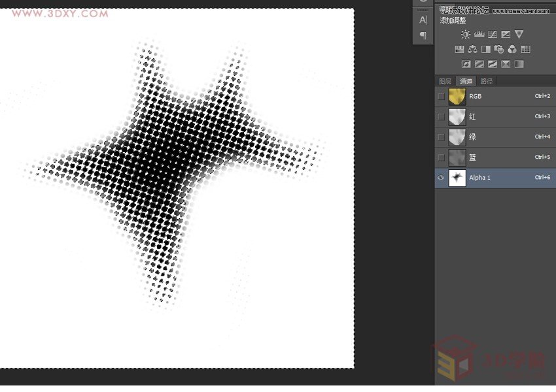This screenshot has width=556, height=392.
Task: Add a Color Lookup adjustment (grid icon)
Action: point(525,49)
